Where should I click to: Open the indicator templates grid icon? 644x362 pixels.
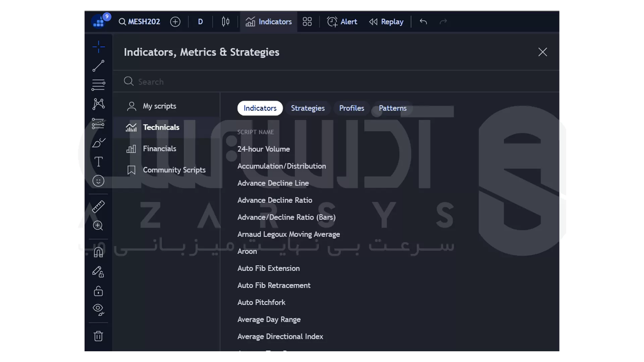[307, 22]
